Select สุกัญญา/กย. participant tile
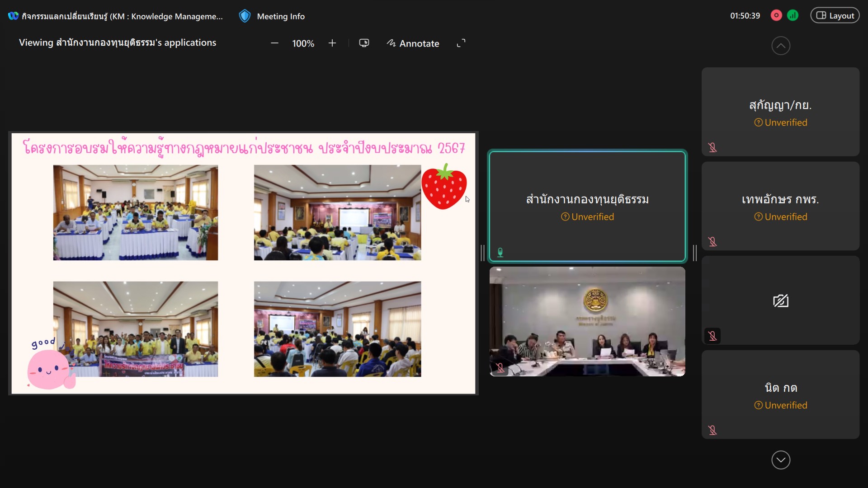The width and height of the screenshot is (868, 488). pyautogui.click(x=780, y=112)
